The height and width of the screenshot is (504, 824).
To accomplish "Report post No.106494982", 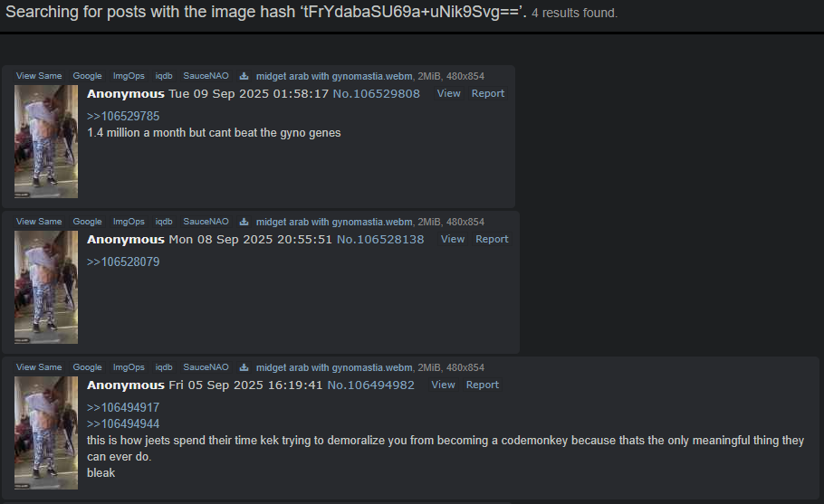I will pyautogui.click(x=483, y=385).
